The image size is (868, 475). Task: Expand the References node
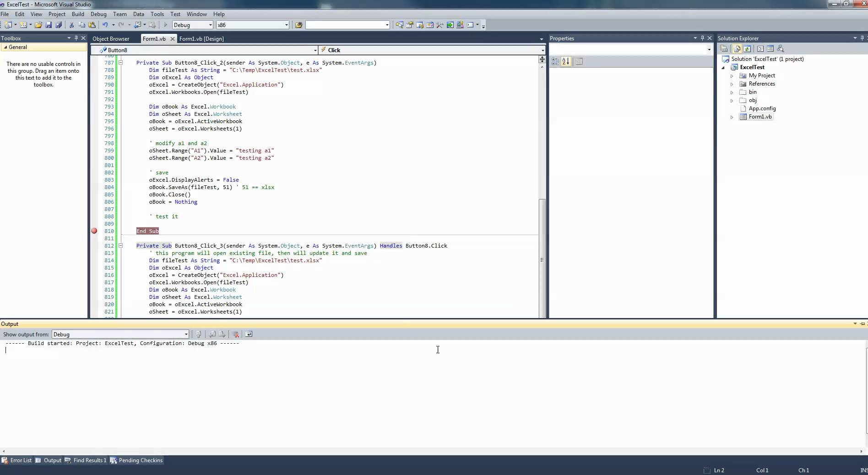[732, 84]
